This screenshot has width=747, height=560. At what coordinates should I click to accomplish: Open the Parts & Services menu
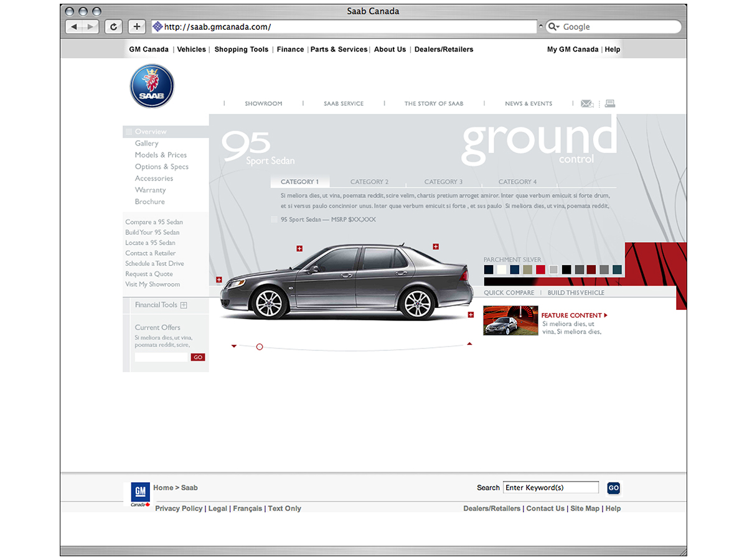339,50
